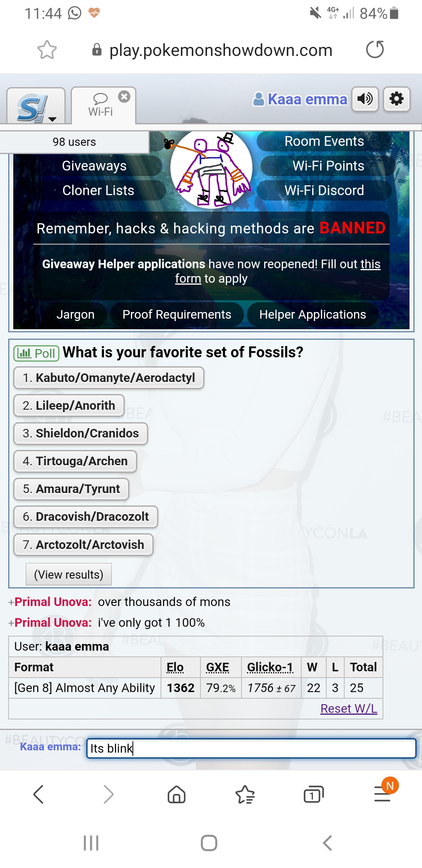Show poll results with View results

coord(69,574)
